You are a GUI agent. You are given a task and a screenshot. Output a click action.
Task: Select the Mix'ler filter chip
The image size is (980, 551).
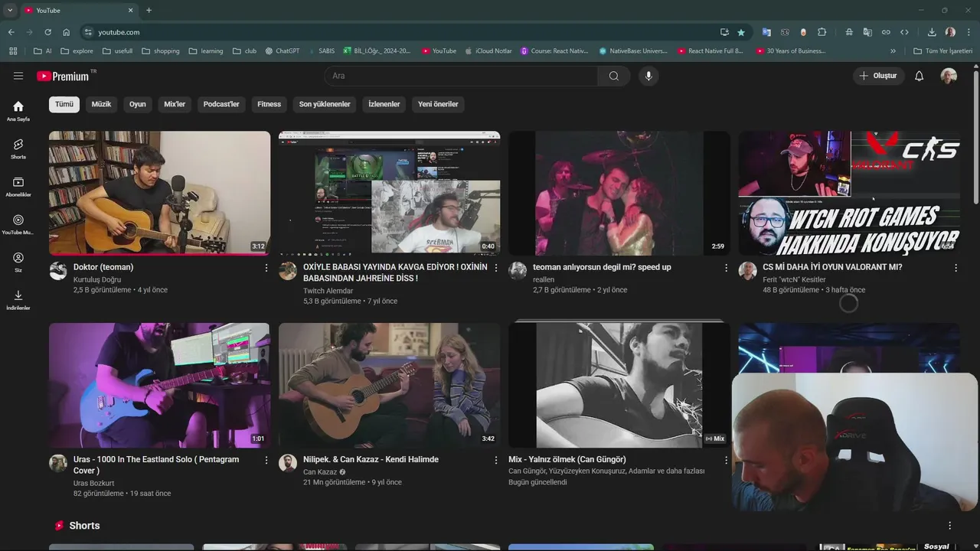tap(175, 104)
